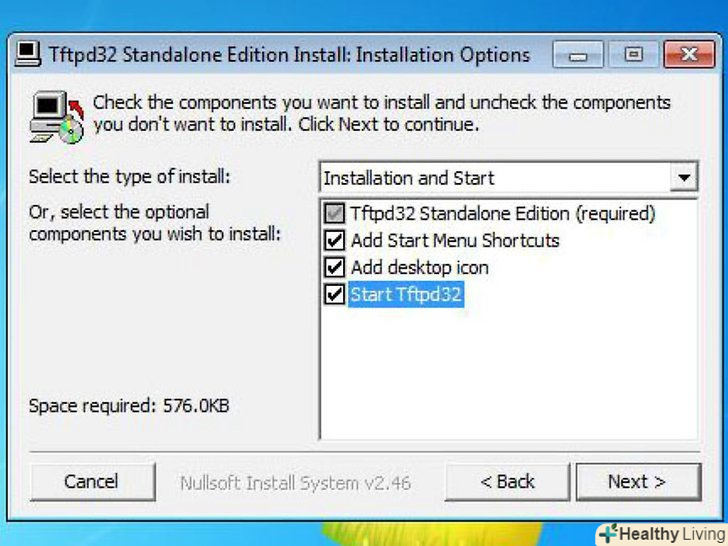728x546 pixels.
Task: Uncheck the Add Start Menu Shortcuts checkbox
Action: 334,241
